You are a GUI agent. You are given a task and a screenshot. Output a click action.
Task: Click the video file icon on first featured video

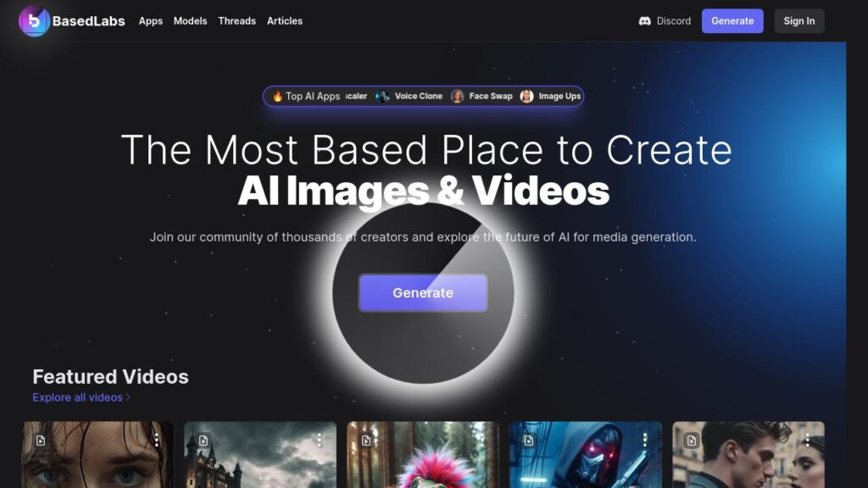(40, 439)
